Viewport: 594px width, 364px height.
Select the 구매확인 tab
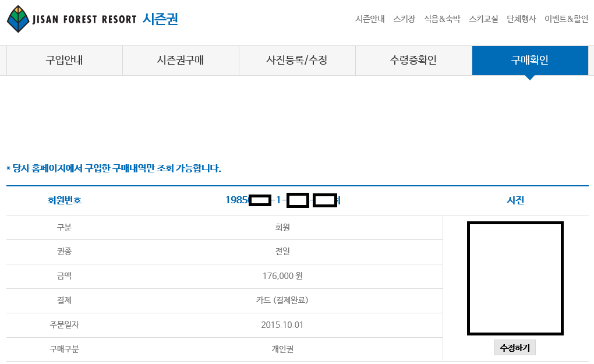coord(530,60)
